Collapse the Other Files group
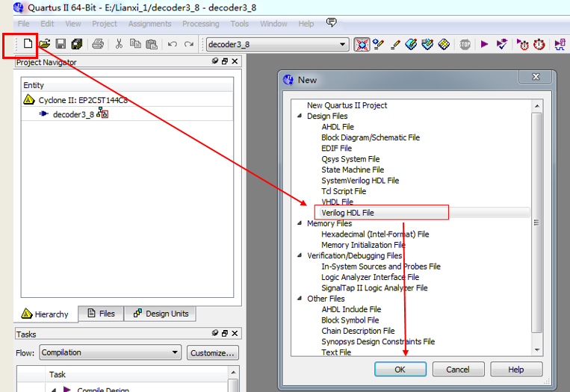Image resolution: width=570 pixels, height=392 pixels. (x=300, y=298)
